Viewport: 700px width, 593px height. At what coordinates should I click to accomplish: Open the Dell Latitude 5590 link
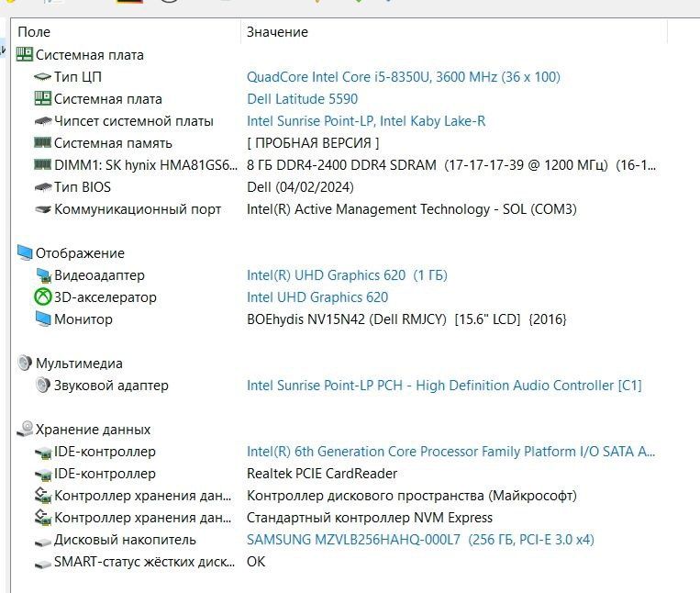coord(302,99)
